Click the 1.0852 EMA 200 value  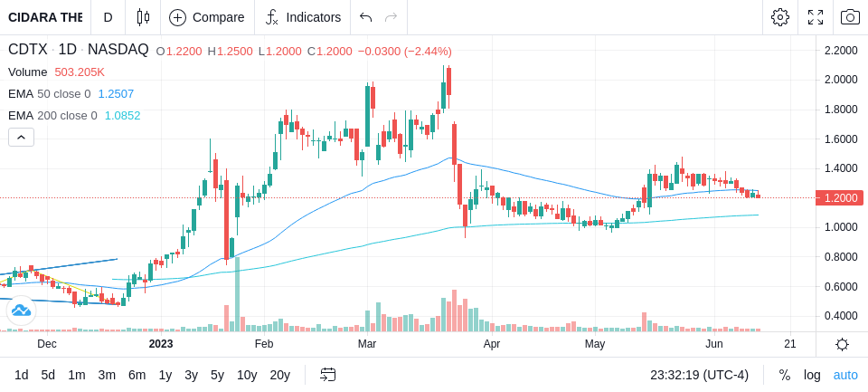(122, 115)
